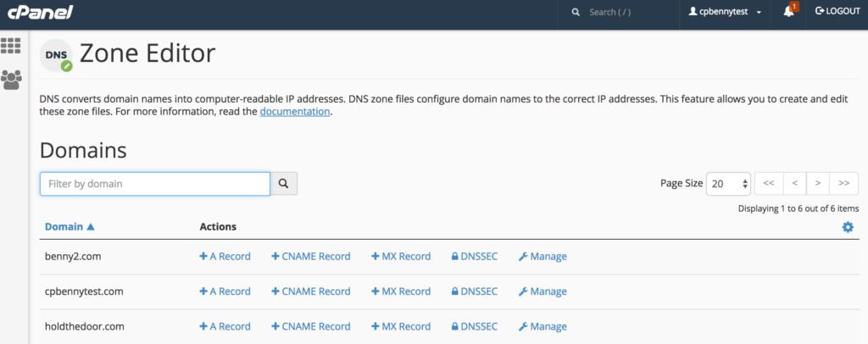Jump to the last page of results
This screenshot has height=344, width=868.
(843, 183)
